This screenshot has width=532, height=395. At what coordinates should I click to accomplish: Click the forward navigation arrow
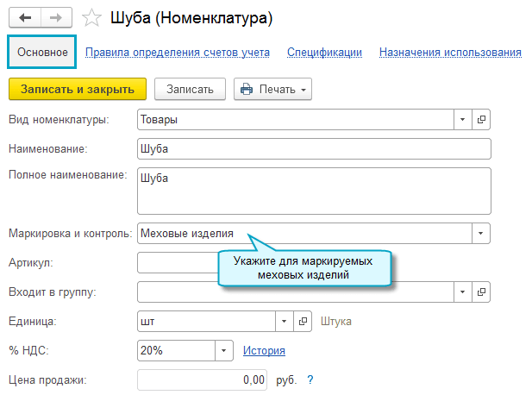click(x=55, y=17)
